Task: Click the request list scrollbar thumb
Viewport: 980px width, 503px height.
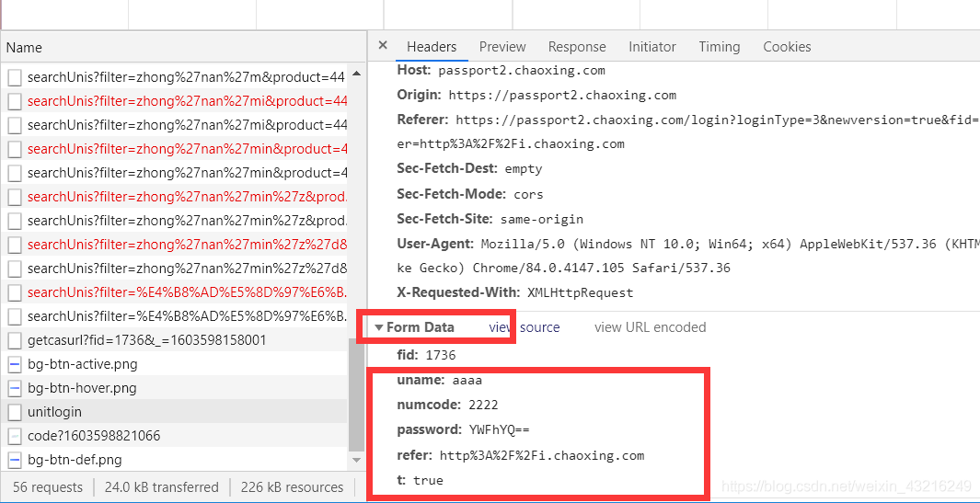Action: [x=357, y=394]
